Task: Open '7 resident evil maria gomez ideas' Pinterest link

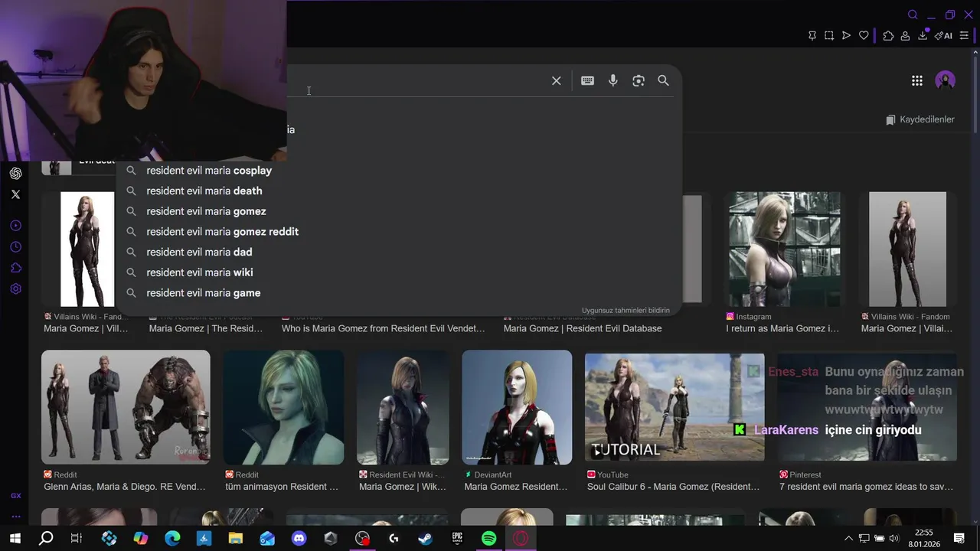Action: pos(866,487)
